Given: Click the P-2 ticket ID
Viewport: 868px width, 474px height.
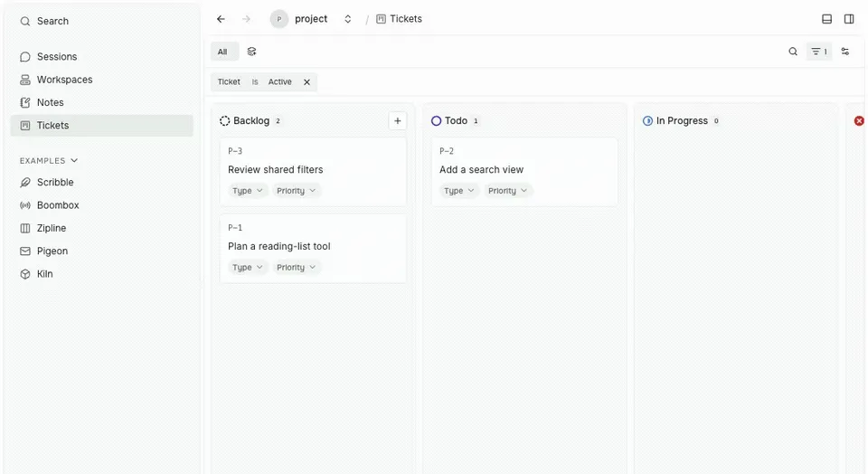Looking at the screenshot, I should pos(446,151).
